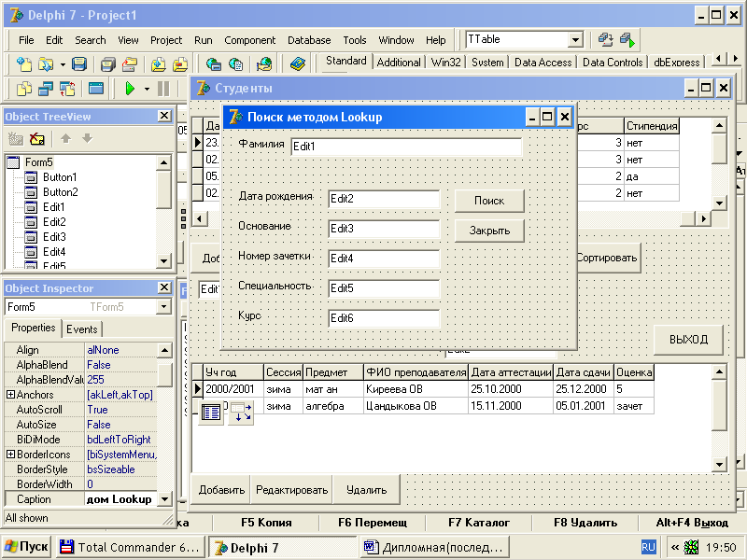Expand the BorderIcons property
Viewport: 747px width, 560px height.
point(10,455)
